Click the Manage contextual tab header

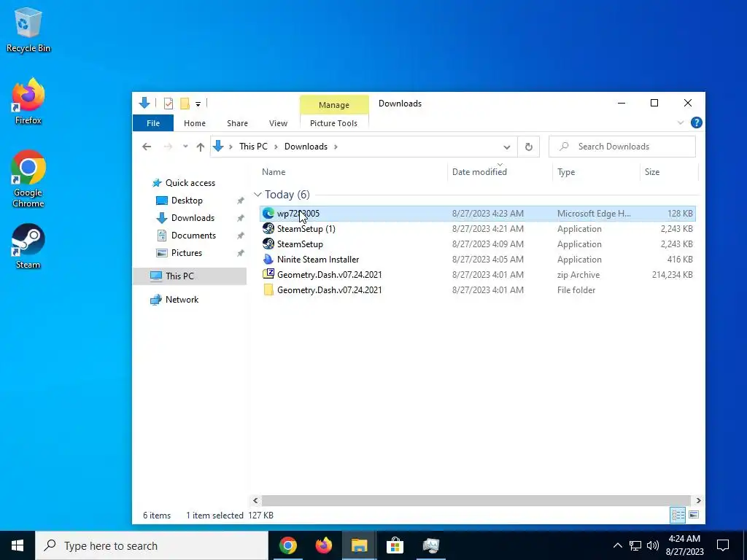[x=334, y=105]
